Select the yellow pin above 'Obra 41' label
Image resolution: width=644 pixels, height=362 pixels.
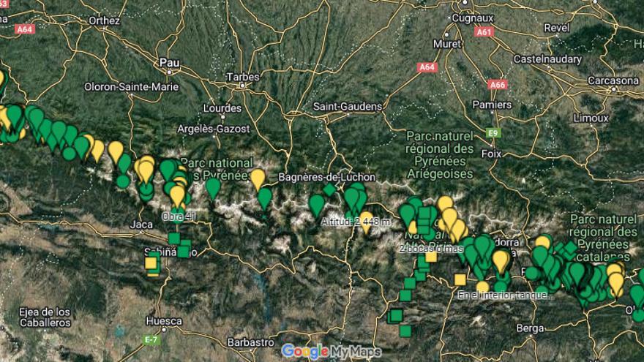tap(177, 196)
